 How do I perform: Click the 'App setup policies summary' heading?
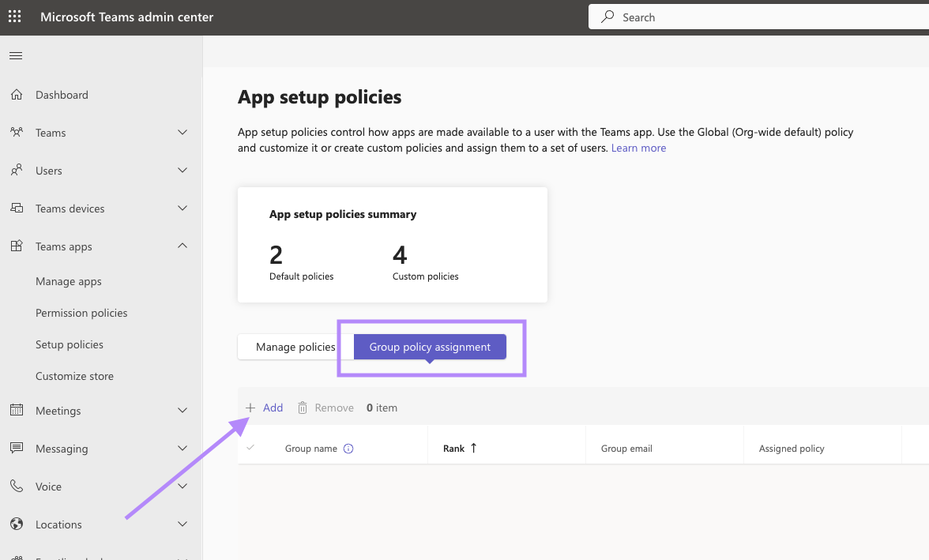pos(343,214)
